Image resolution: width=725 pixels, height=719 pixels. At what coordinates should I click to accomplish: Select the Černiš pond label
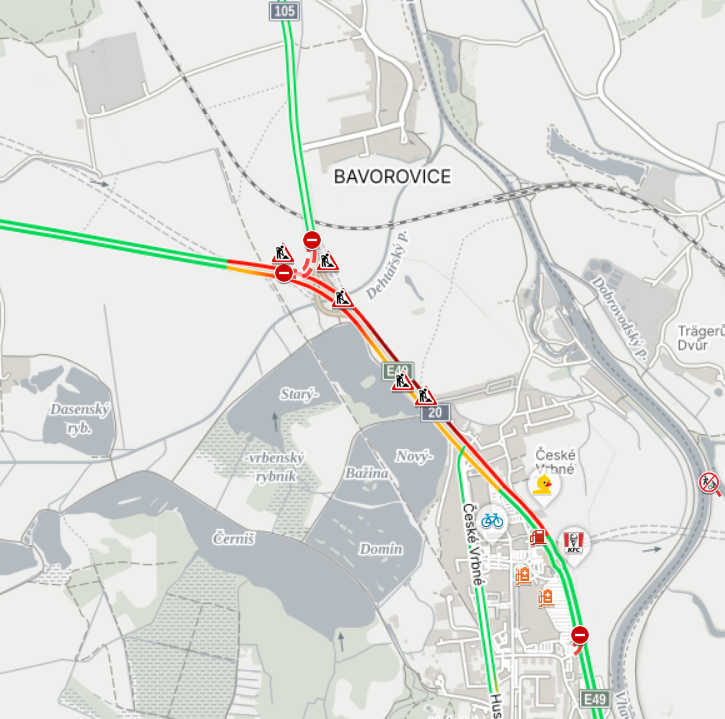tap(233, 539)
